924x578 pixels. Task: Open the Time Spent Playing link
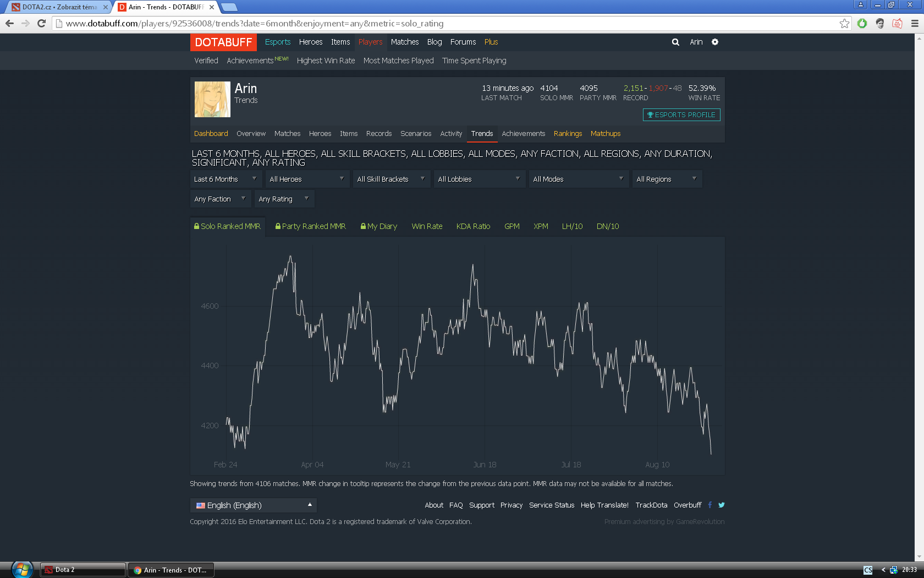coord(474,61)
